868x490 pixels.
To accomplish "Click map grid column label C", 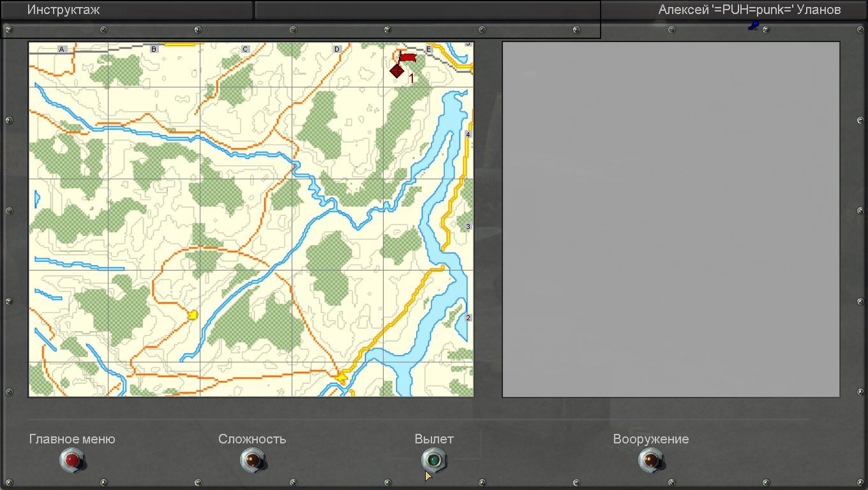I will click(x=245, y=49).
